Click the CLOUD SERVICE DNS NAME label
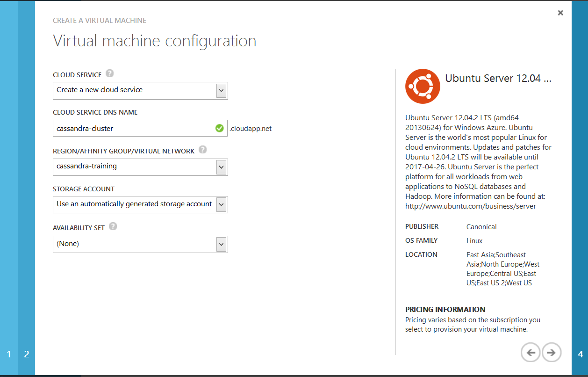The image size is (588, 377). pos(95,112)
